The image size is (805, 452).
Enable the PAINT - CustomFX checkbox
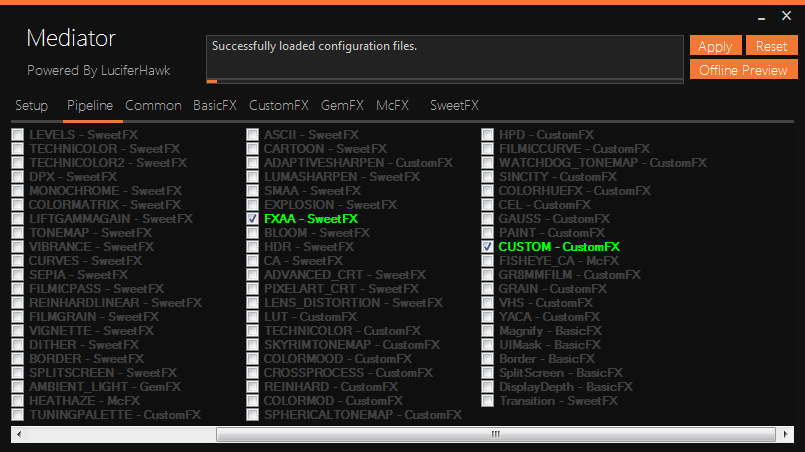pos(488,233)
